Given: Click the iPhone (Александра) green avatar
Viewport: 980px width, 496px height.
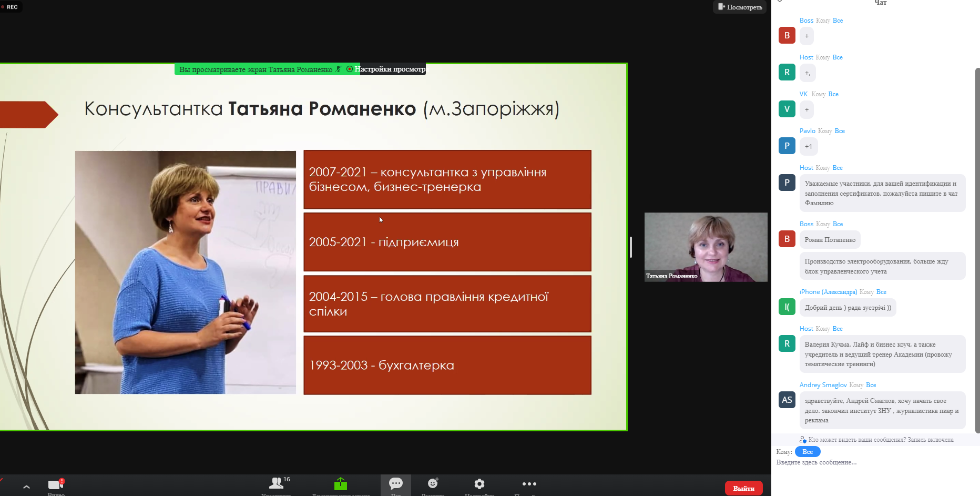Looking at the screenshot, I should 787,307.
